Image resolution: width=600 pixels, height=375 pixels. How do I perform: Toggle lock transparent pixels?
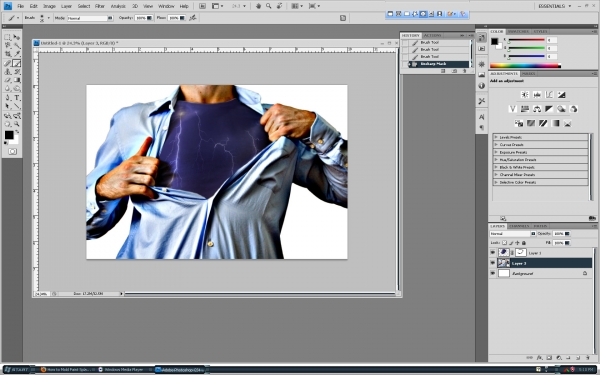504,243
